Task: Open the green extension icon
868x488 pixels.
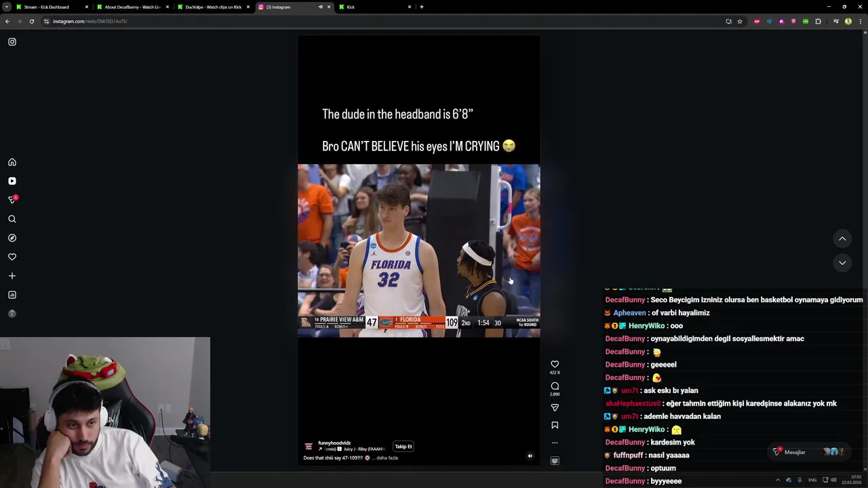Action: 806,21
